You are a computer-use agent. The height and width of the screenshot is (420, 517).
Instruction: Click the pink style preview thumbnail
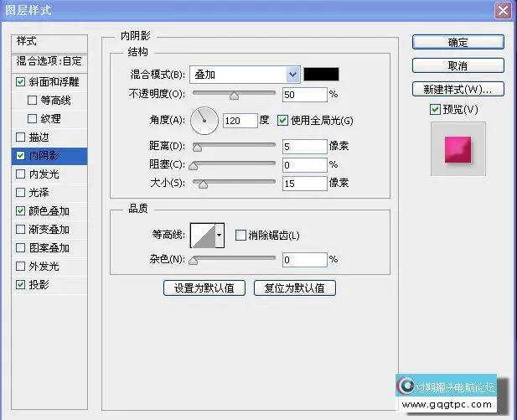[x=458, y=148]
